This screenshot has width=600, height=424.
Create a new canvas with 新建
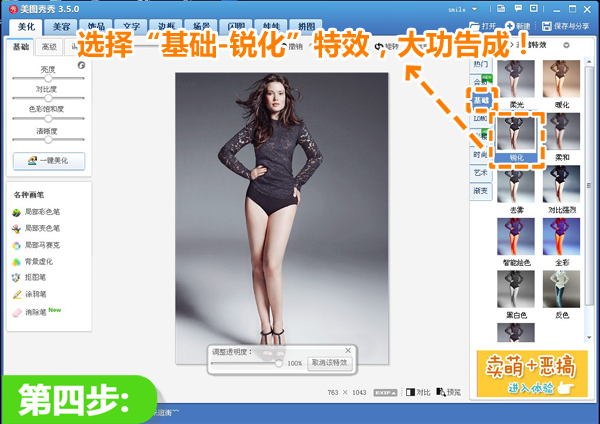[517, 26]
